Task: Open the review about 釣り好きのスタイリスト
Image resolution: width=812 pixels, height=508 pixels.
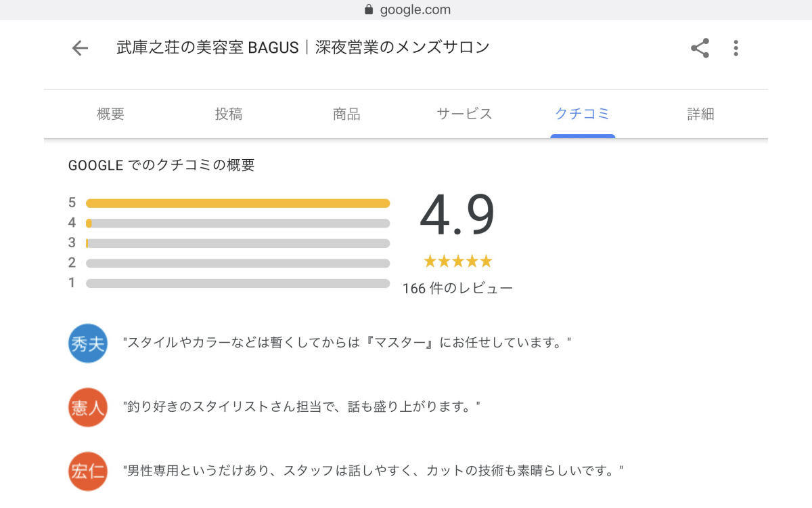Action: pos(301,407)
